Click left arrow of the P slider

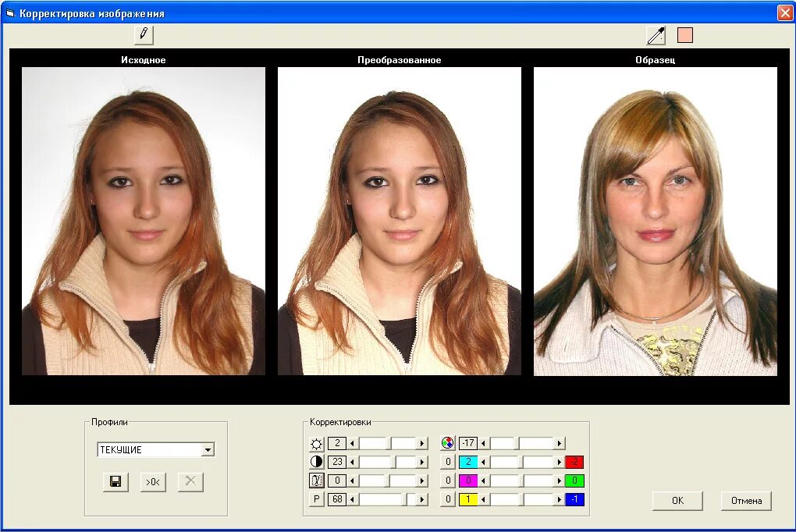click(x=352, y=499)
